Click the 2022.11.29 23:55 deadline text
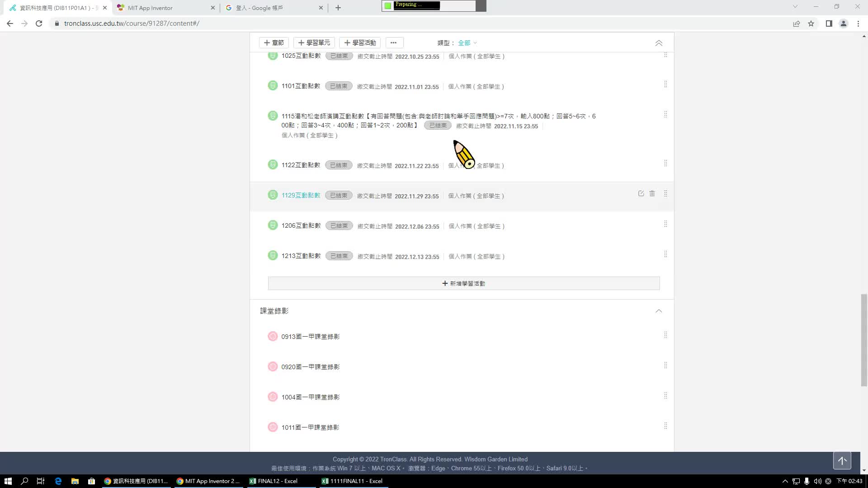868x488 pixels. [416, 196]
